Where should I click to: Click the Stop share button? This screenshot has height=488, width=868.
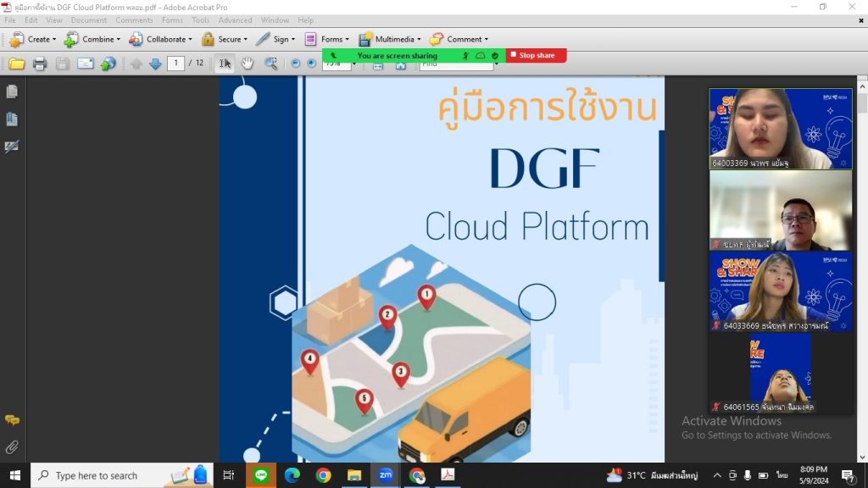point(536,55)
